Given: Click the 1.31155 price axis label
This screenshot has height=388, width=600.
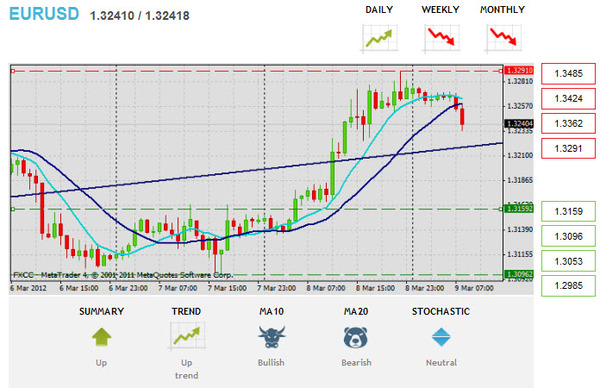Looking at the screenshot, I should point(520,254).
